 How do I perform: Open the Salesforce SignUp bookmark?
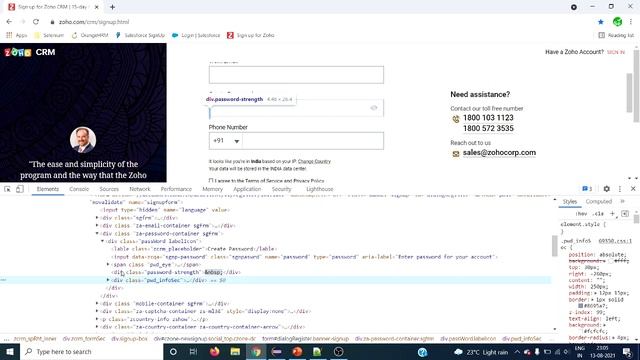point(140,36)
